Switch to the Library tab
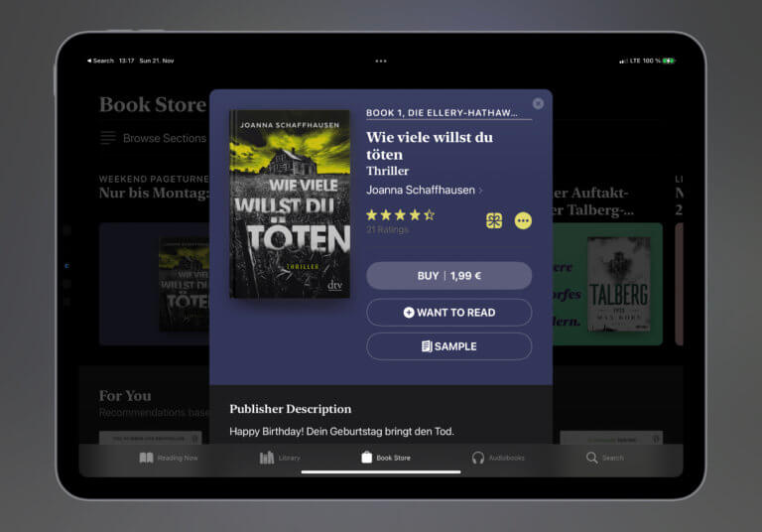The image size is (762, 532). click(x=280, y=458)
